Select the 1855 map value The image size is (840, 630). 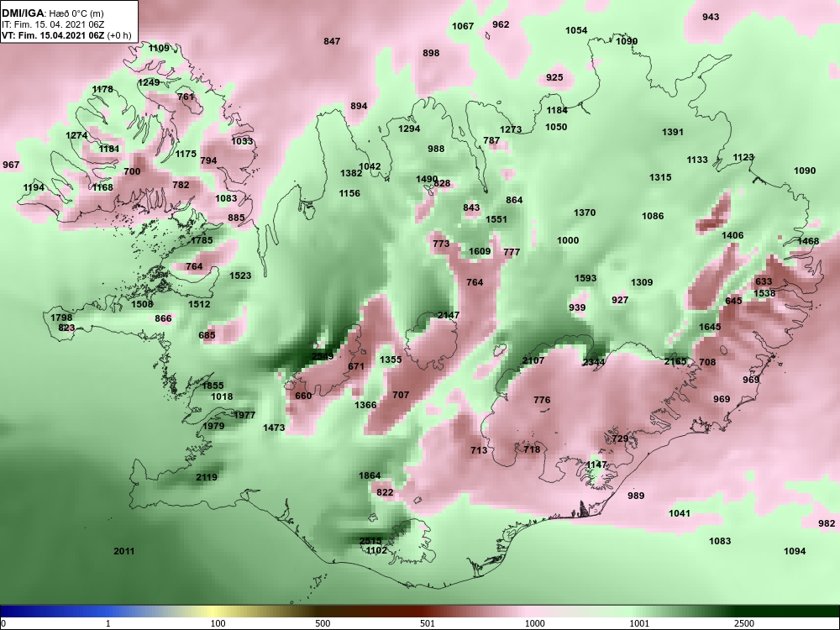213,386
